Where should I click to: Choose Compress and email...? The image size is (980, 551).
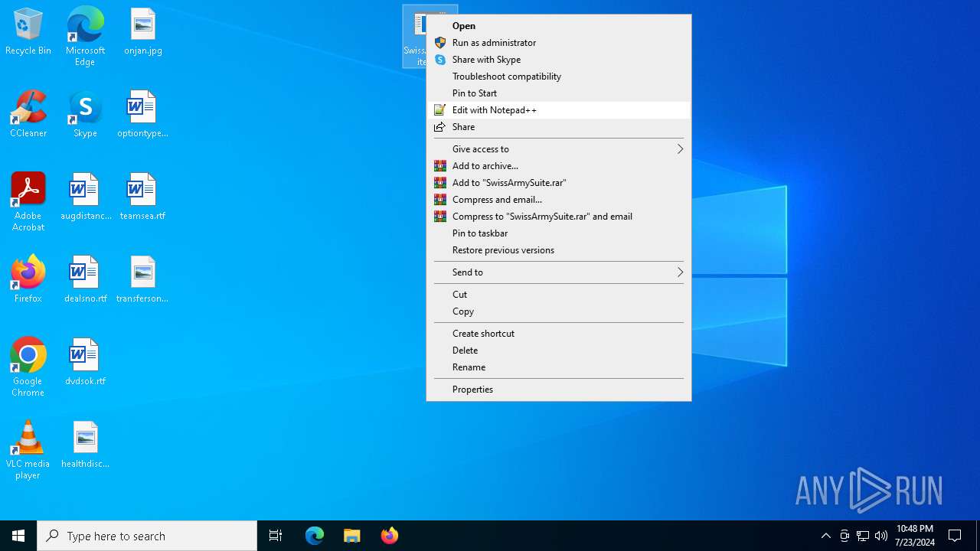(x=559, y=200)
